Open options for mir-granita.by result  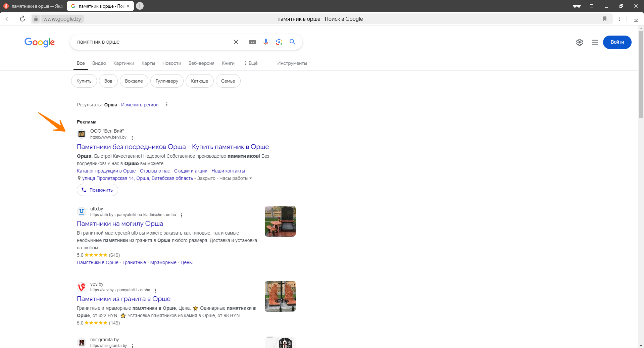(x=133, y=346)
